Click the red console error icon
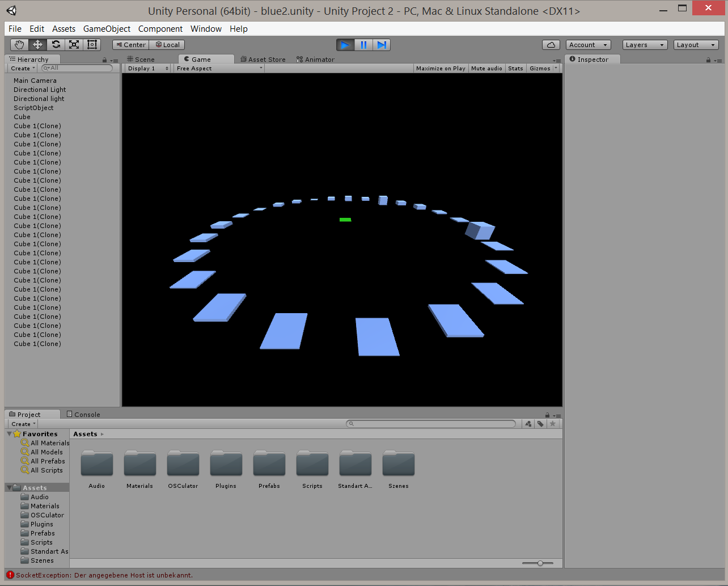 10,575
